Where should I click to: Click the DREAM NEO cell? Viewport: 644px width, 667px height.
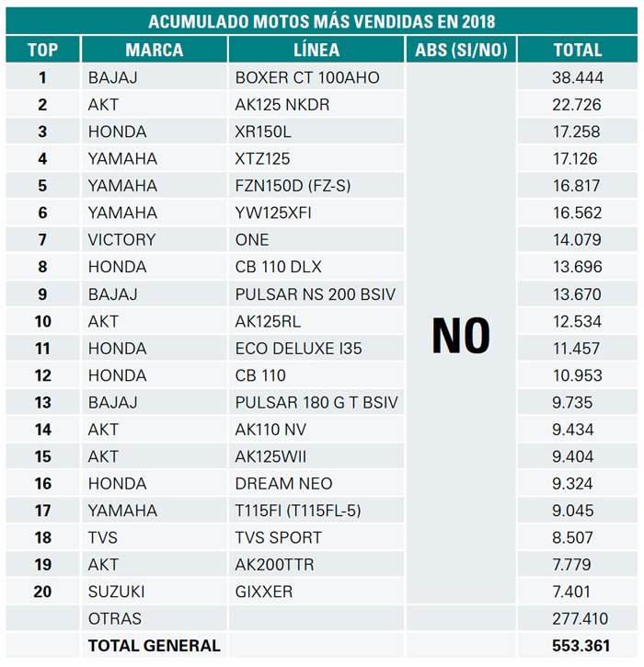click(x=316, y=483)
